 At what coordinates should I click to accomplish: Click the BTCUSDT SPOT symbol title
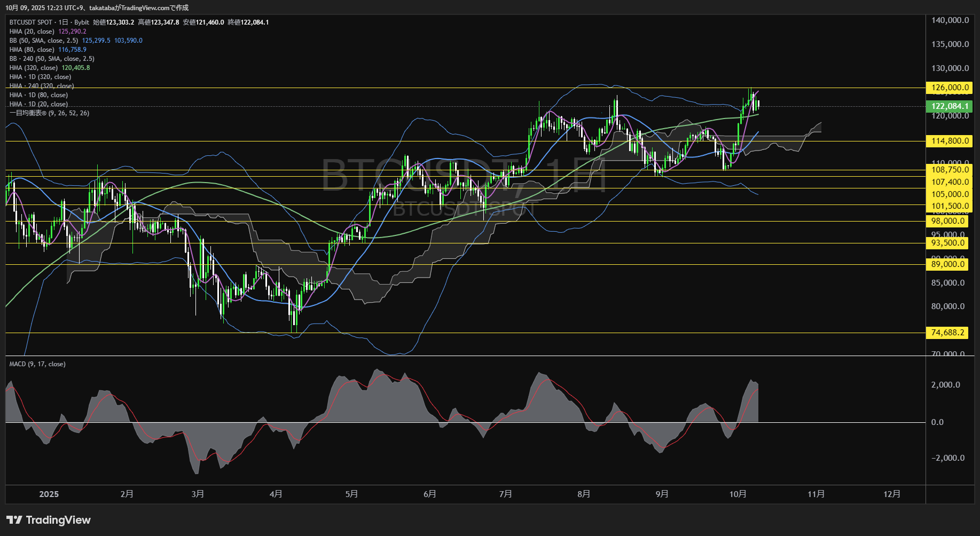coord(31,22)
